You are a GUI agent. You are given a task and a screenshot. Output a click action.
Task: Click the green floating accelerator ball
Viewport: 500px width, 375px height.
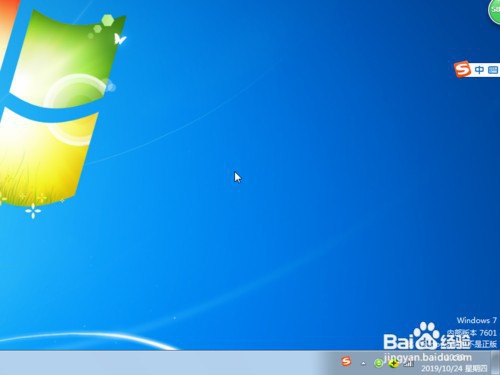click(495, 11)
